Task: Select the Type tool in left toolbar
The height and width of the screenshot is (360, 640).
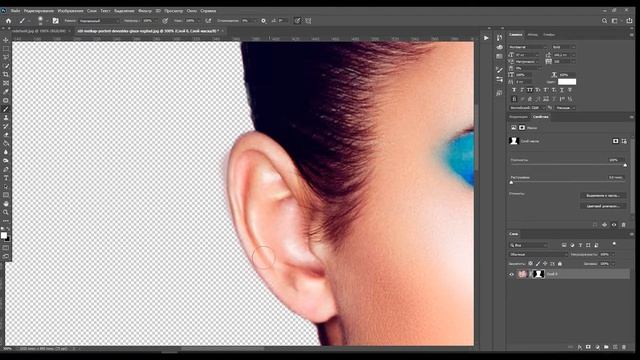Action: click(x=6, y=178)
